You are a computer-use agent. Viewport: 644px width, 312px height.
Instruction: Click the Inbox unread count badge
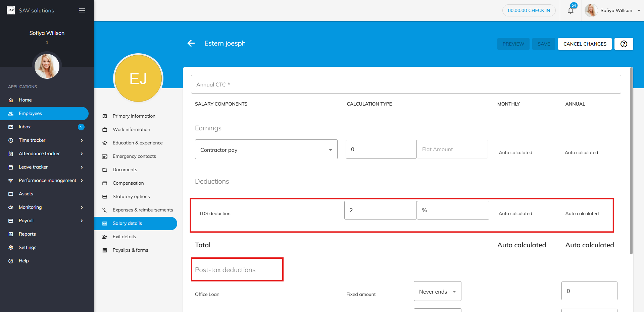pyautogui.click(x=81, y=127)
